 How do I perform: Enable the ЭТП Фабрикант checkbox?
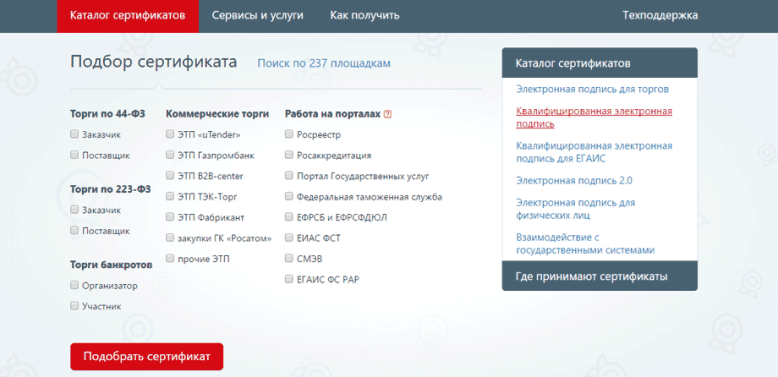pyautogui.click(x=170, y=217)
